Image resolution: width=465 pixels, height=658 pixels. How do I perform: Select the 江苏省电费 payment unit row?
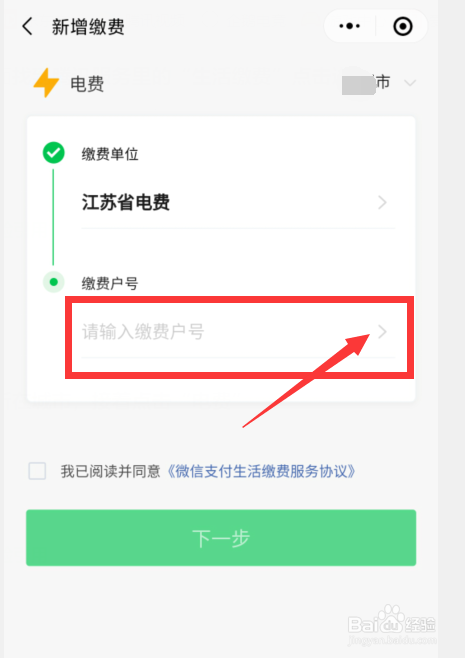[238, 202]
